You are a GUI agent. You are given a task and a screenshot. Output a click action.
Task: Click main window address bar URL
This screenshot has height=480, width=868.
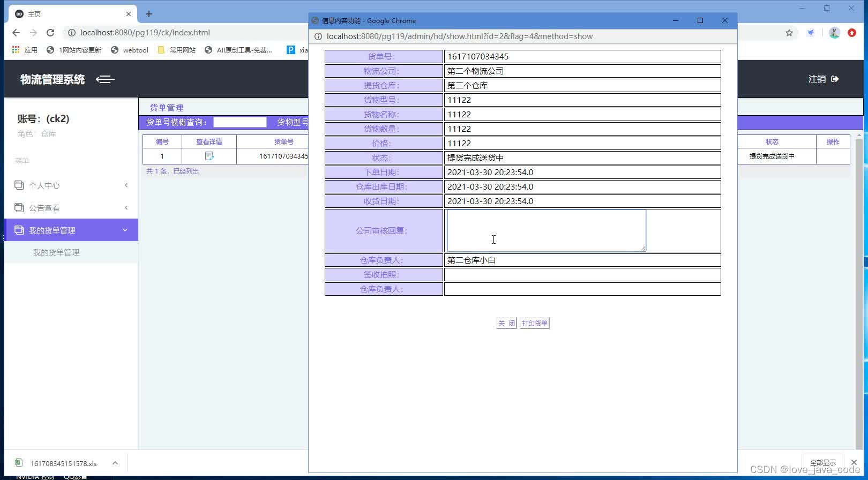click(145, 33)
